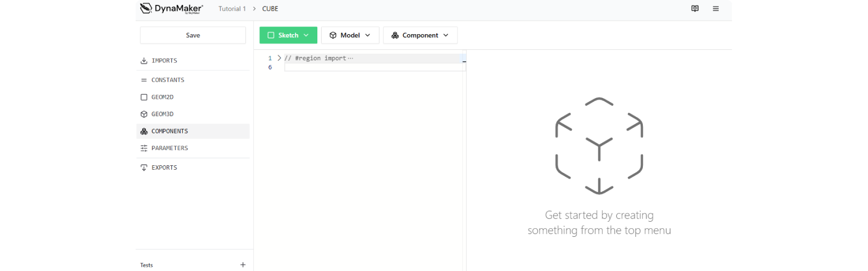This screenshot has height=271, width=868.
Task: Click the EXPORTS icon in sidebar
Action: (x=144, y=167)
